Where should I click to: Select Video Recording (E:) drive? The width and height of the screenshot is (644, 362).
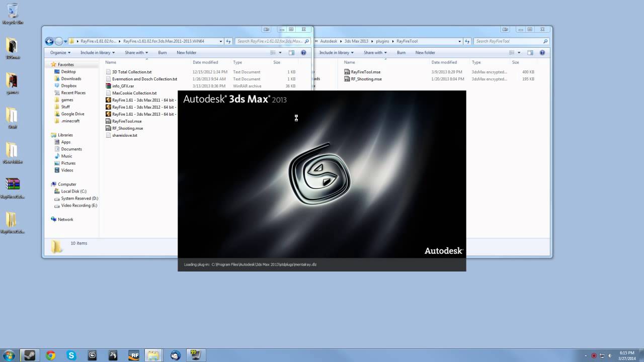coord(79,206)
